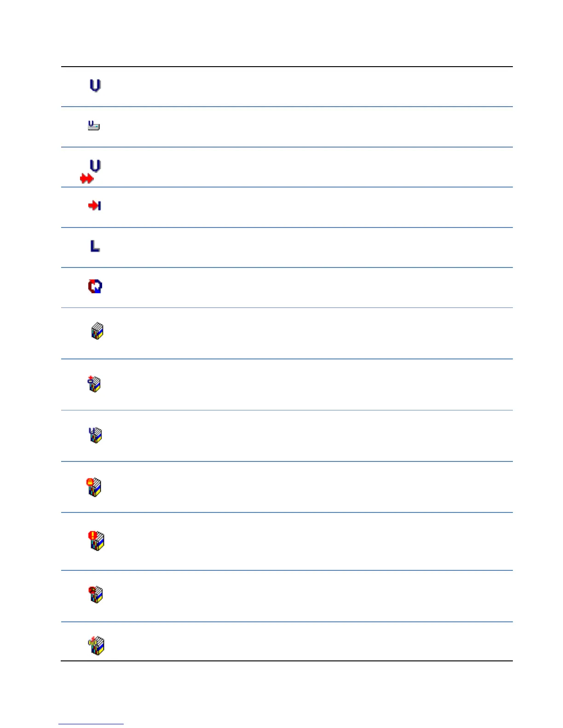Click the blue L icon
Screen dimensions: 563x728
pos(95,246)
